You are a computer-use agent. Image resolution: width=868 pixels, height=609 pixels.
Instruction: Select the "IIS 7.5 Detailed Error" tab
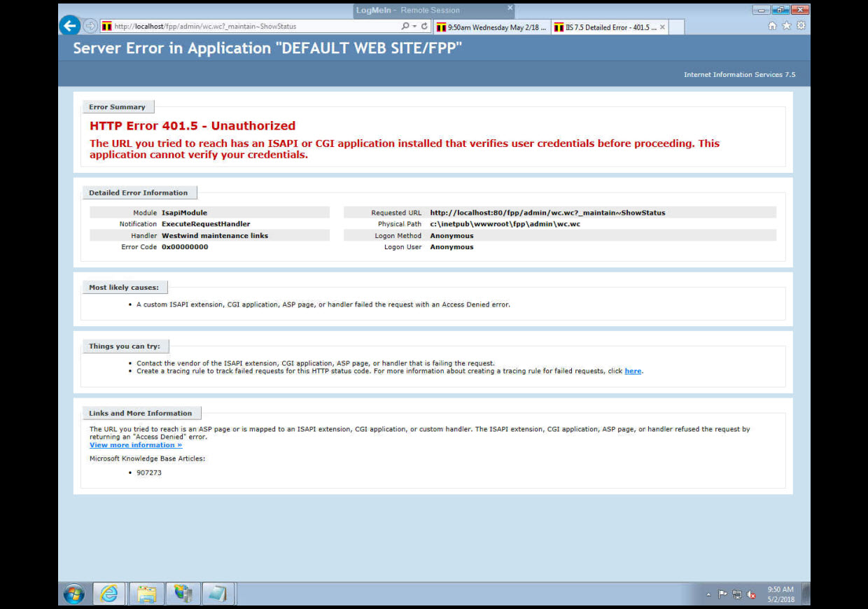(x=605, y=27)
